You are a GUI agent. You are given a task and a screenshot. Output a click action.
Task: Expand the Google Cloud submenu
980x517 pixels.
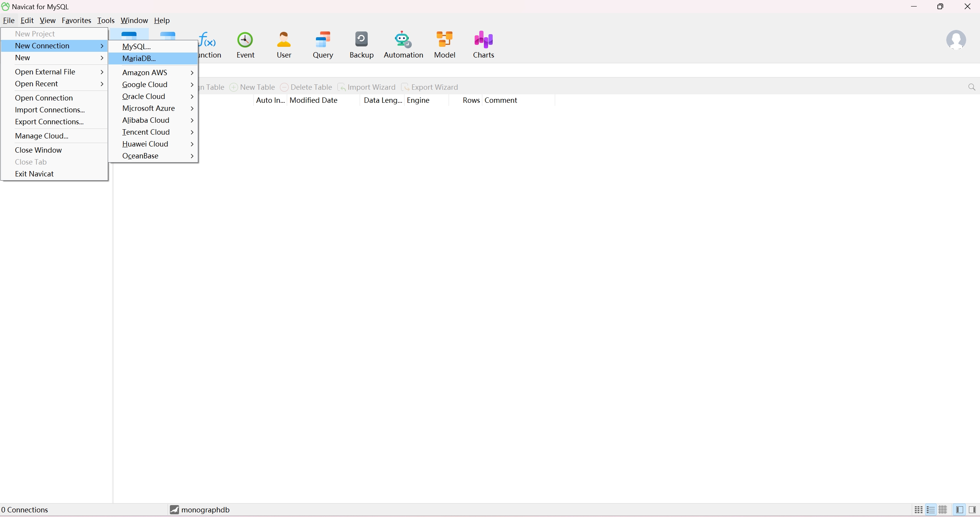pos(153,84)
